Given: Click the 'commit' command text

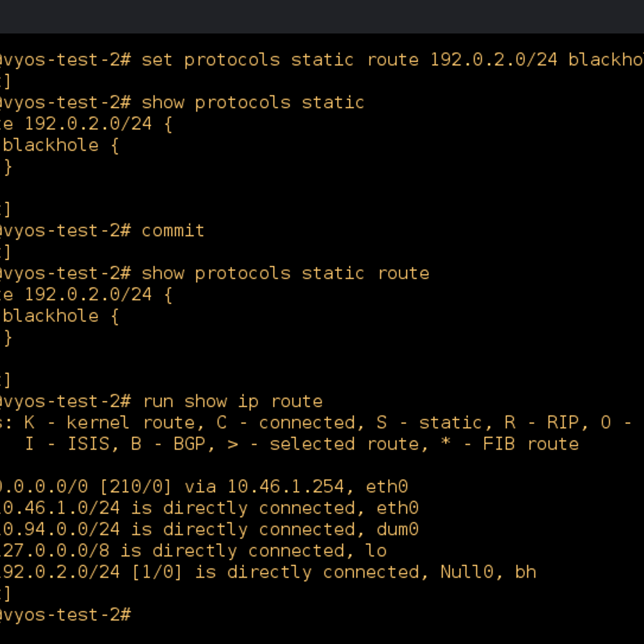Looking at the screenshot, I should (173, 231).
